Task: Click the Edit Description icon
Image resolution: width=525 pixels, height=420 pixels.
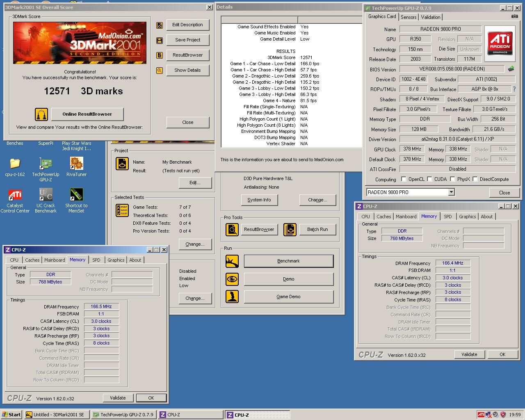Action: pos(160,25)
